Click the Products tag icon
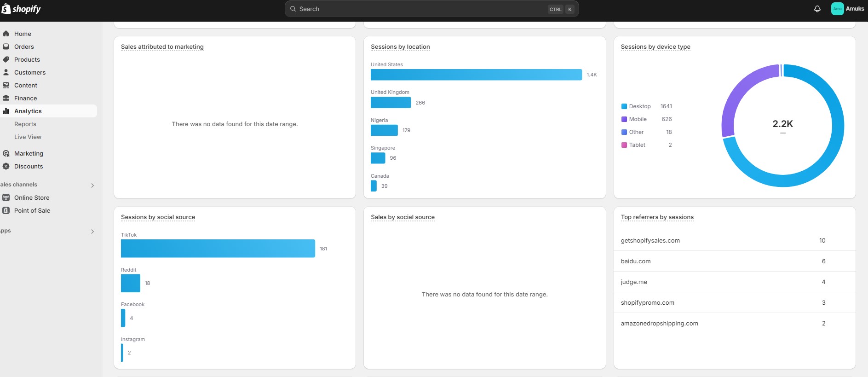 pos(6,59)
